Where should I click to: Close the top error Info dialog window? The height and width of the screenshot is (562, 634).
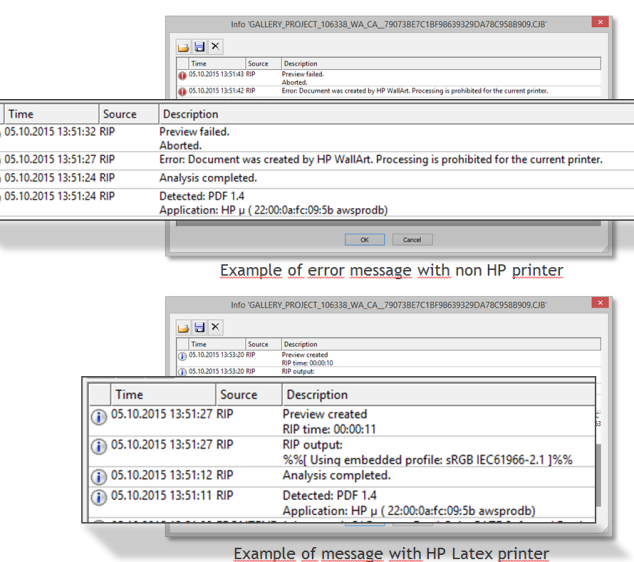coord(599,22)
